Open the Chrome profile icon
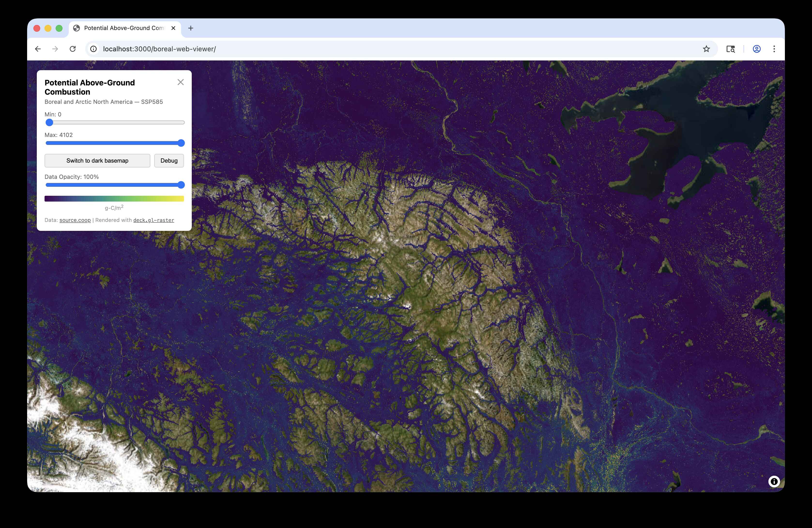The width and height of the screenshot is (812, 528). click(756, 49)
